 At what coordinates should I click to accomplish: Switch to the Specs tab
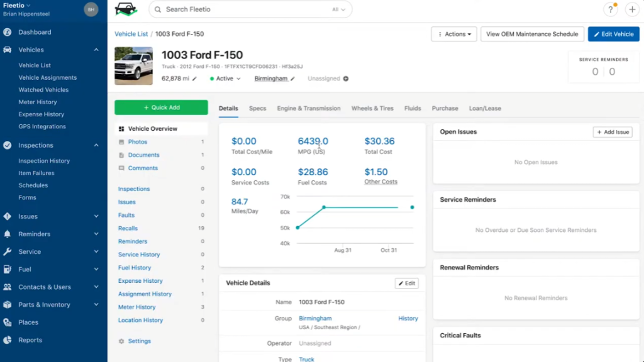coord(257,108)
